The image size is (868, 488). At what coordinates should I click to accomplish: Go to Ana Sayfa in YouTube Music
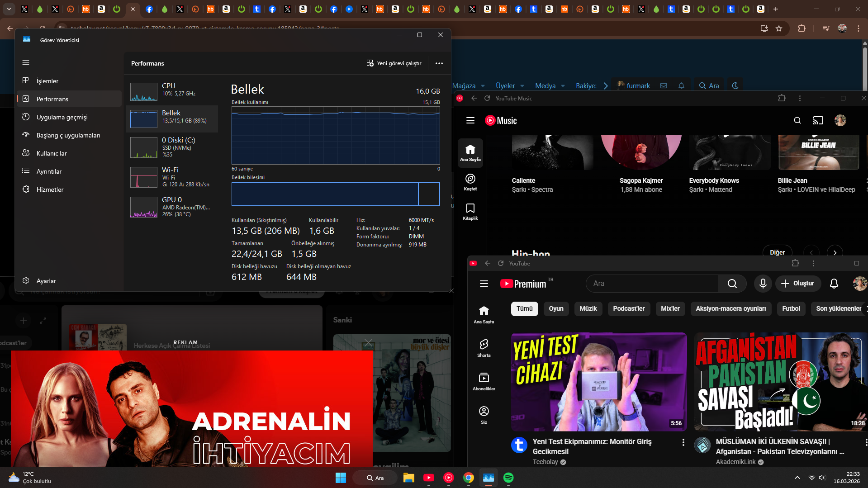[x=470, y=153]
